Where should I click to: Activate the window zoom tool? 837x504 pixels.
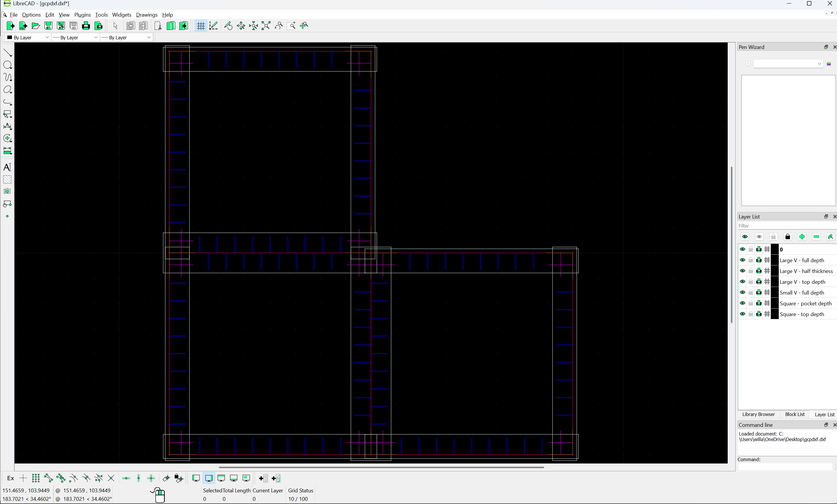click(291, 26)
